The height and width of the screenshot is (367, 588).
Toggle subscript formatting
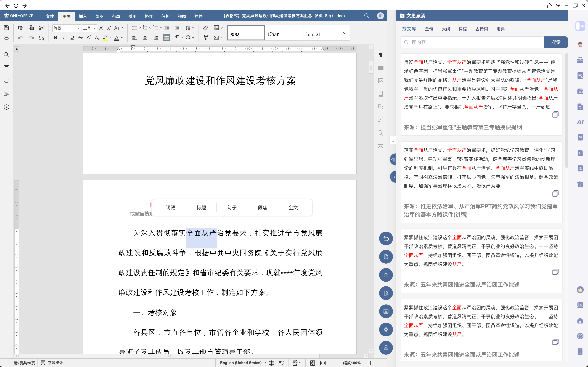(x=97, y=38)
